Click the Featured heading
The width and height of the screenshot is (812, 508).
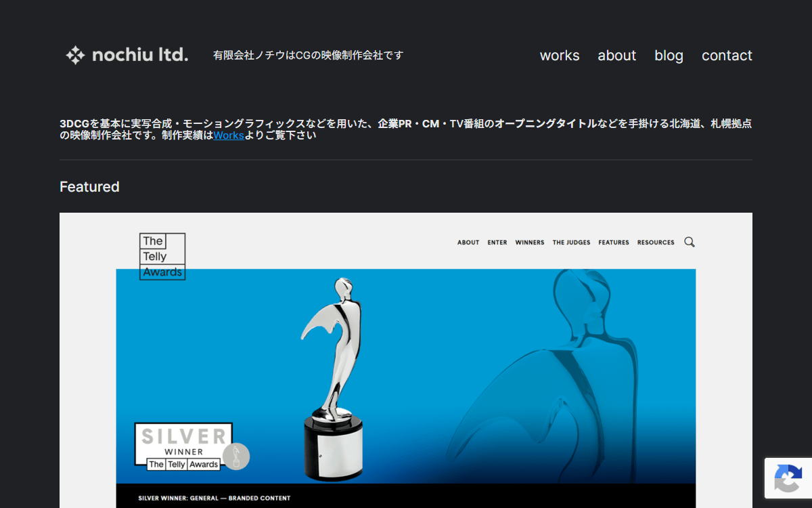(x=89, y=187)
